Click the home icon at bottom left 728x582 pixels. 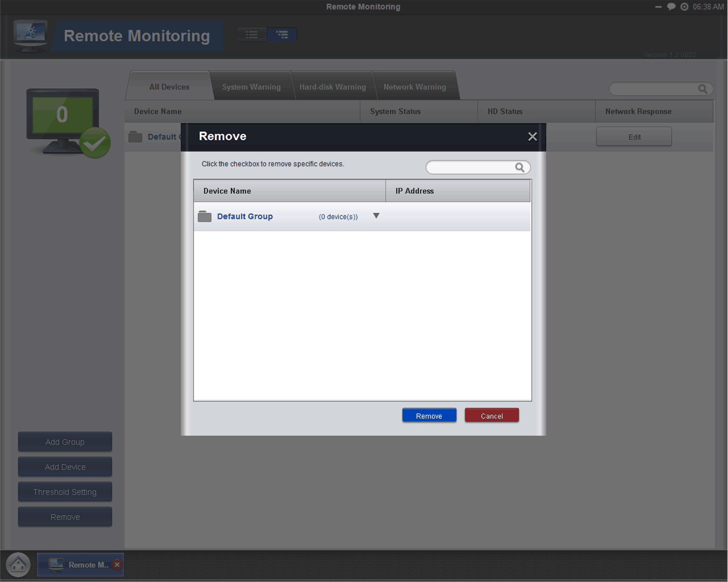tap(18, 564)
